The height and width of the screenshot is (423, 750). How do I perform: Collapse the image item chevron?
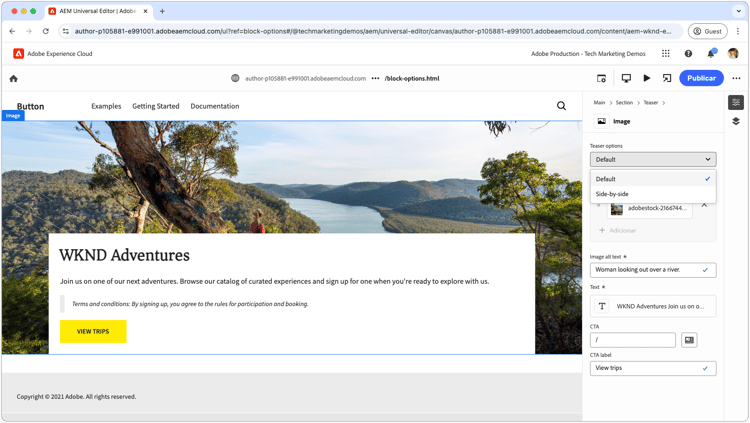point(704,205)
